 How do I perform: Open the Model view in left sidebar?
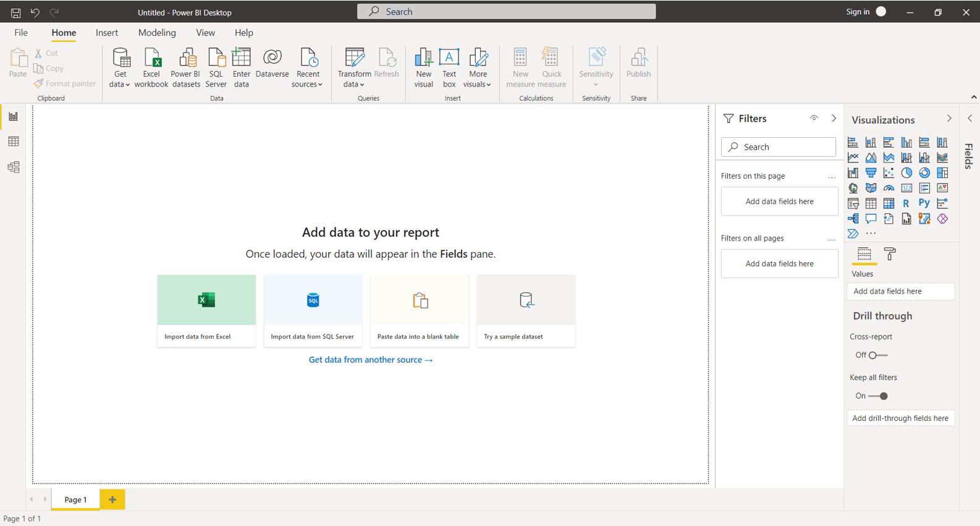coord(14,167)
